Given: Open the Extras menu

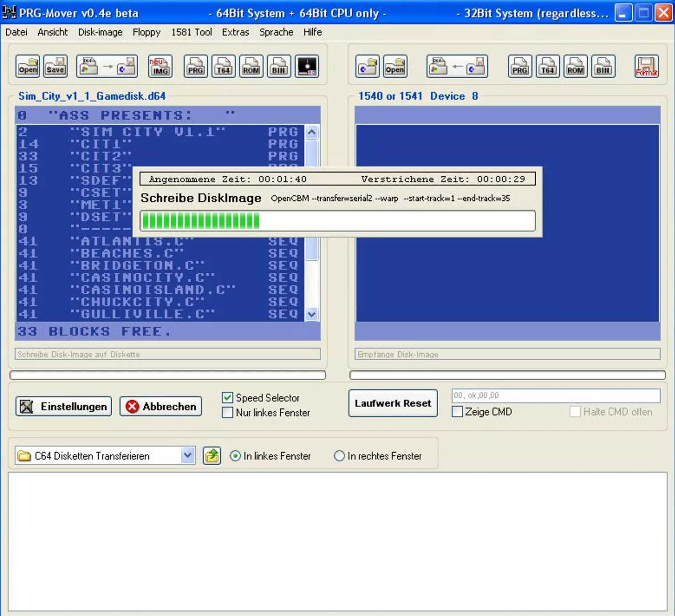Looking at the screenshot, I should 235,32.
